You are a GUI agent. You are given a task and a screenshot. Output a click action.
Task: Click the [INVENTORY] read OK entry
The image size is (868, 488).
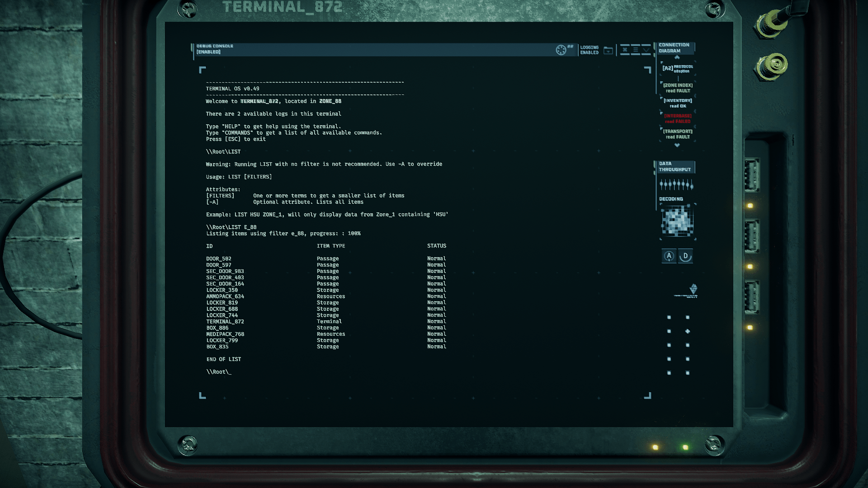[x=677, y=103]
